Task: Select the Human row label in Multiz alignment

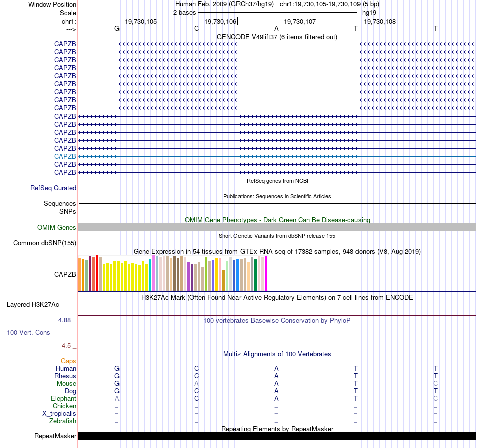Action: pyautogui.click(x=66, y=369)
